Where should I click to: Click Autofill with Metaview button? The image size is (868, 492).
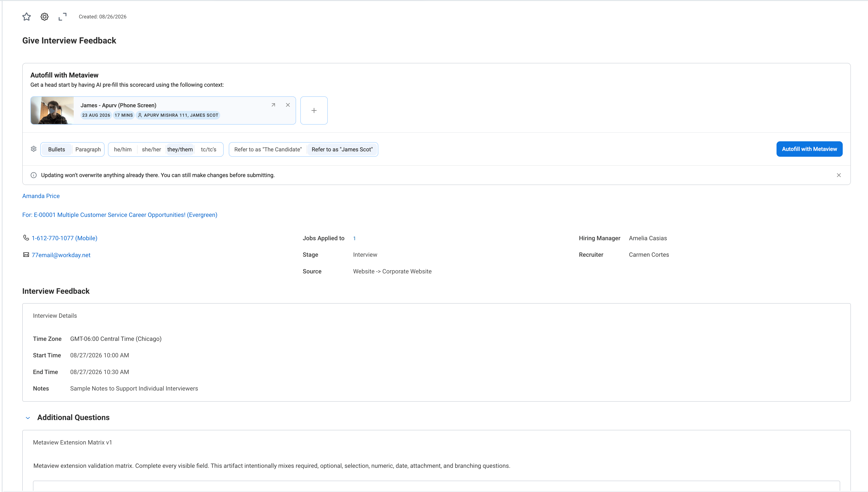[809, 149]
